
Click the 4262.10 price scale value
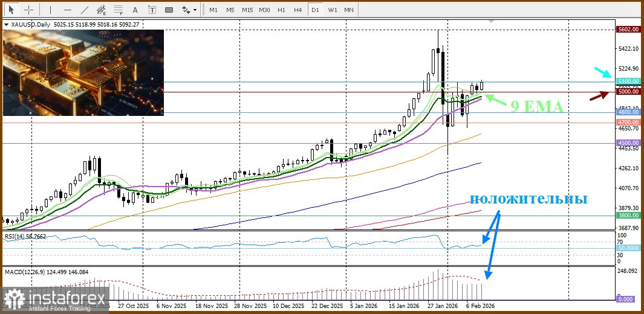(x=628, y=168)
